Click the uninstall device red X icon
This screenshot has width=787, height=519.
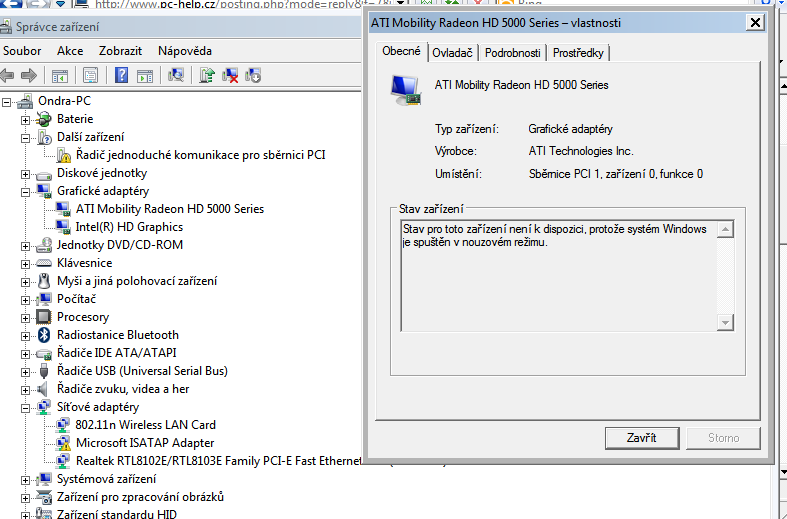point(230,75)
